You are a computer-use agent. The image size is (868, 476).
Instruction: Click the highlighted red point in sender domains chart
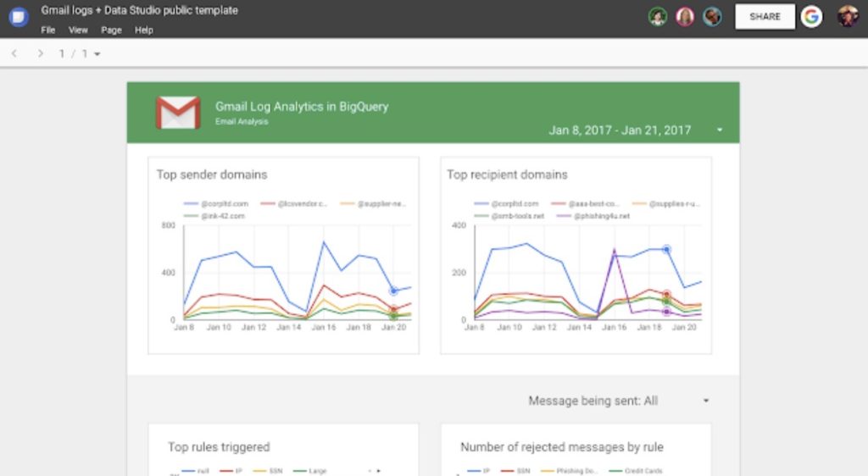393,310
